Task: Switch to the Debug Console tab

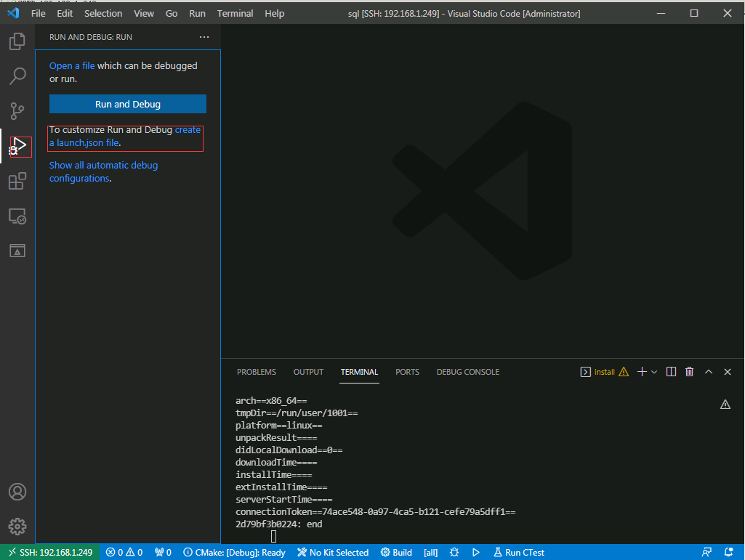Action: pos(467,372)
